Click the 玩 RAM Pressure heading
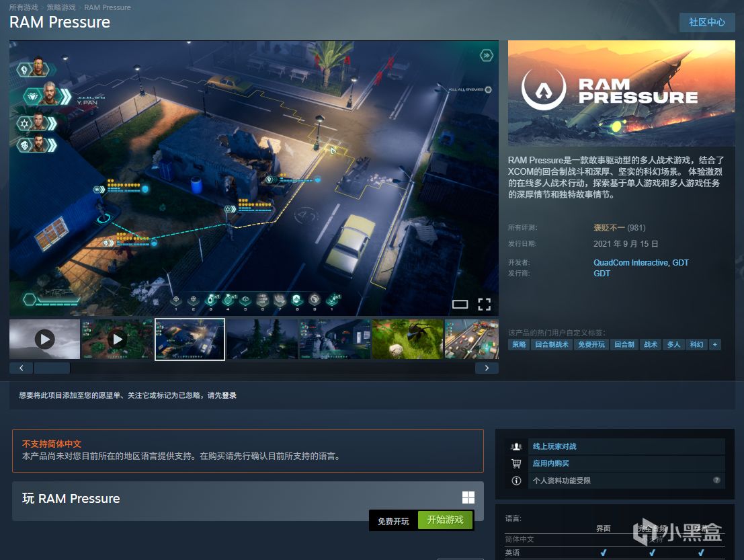 [x=71, y=499]
